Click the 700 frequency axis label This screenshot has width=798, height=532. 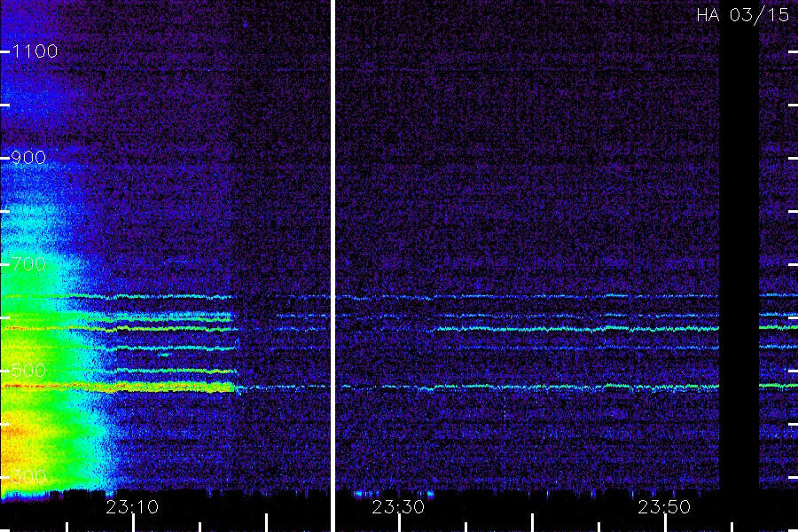pos(28,264)
